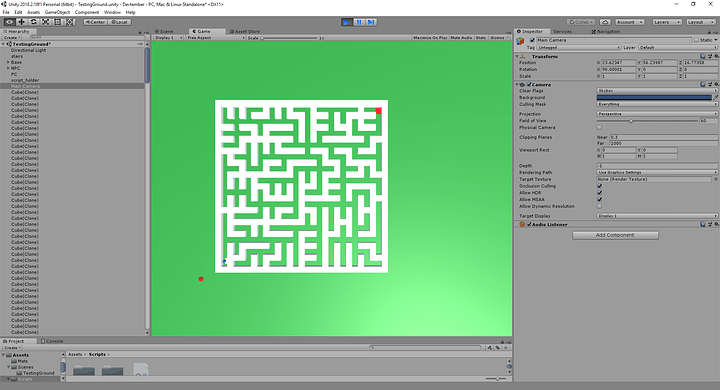Click the Pause button
The image size is (720, 390).
tap(359, 22)
